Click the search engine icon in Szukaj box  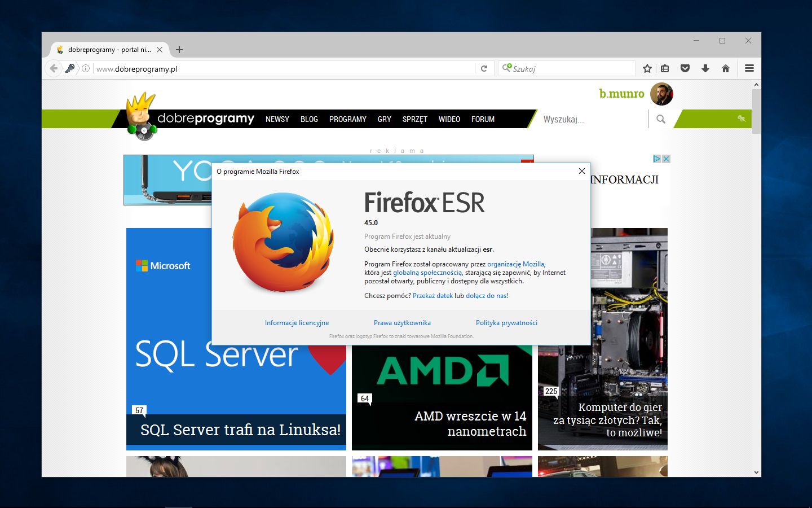[x=507, y=68]
